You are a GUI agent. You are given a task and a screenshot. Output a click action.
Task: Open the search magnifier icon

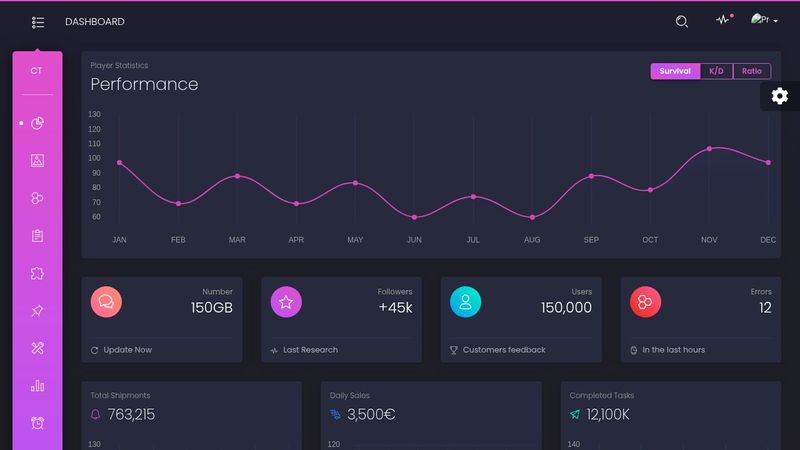click(682, 22)
